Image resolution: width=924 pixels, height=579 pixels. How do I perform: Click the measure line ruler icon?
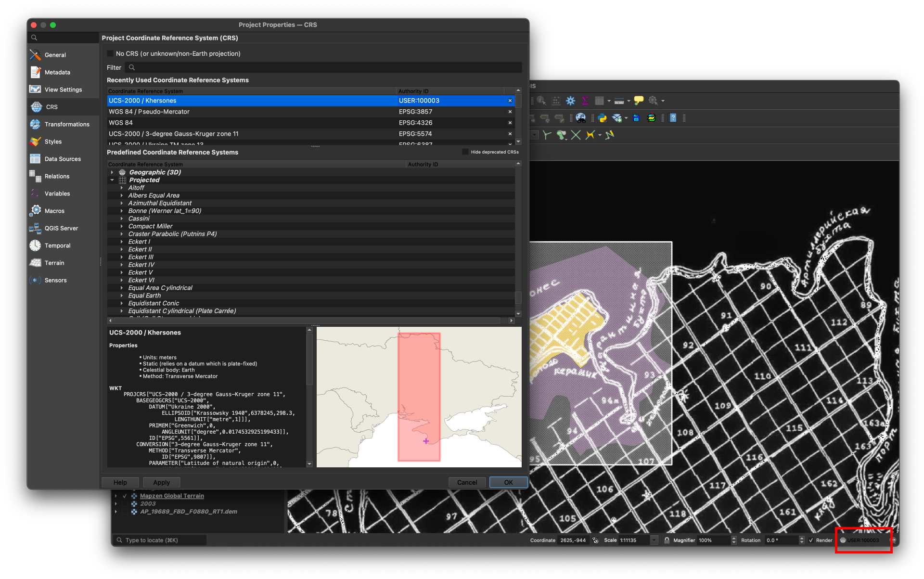pos(619,101)
